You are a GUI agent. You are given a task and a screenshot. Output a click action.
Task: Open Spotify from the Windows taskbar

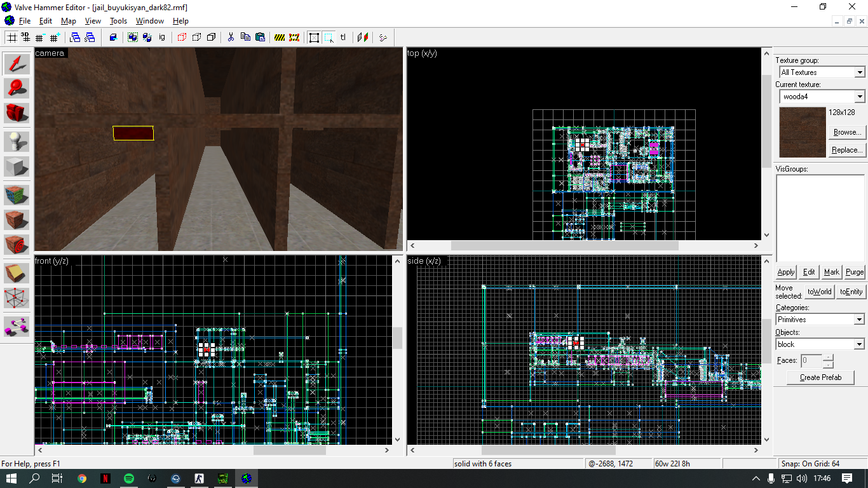coord(129,478)
